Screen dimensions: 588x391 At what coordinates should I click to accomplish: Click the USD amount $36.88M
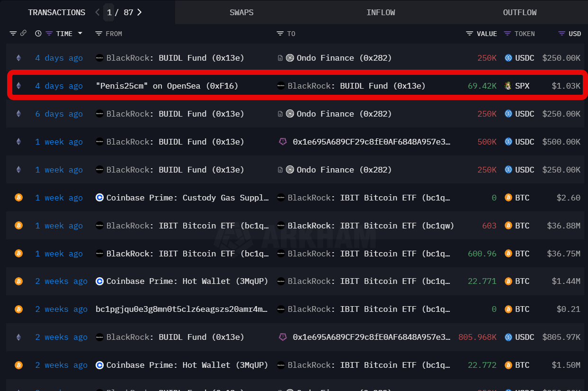click(563, 226)
